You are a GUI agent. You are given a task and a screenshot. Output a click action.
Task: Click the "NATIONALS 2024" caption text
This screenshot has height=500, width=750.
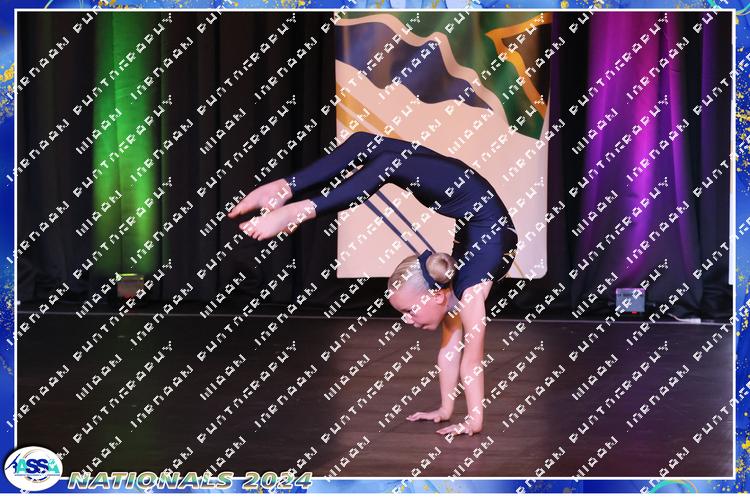[x=190, y=480]
